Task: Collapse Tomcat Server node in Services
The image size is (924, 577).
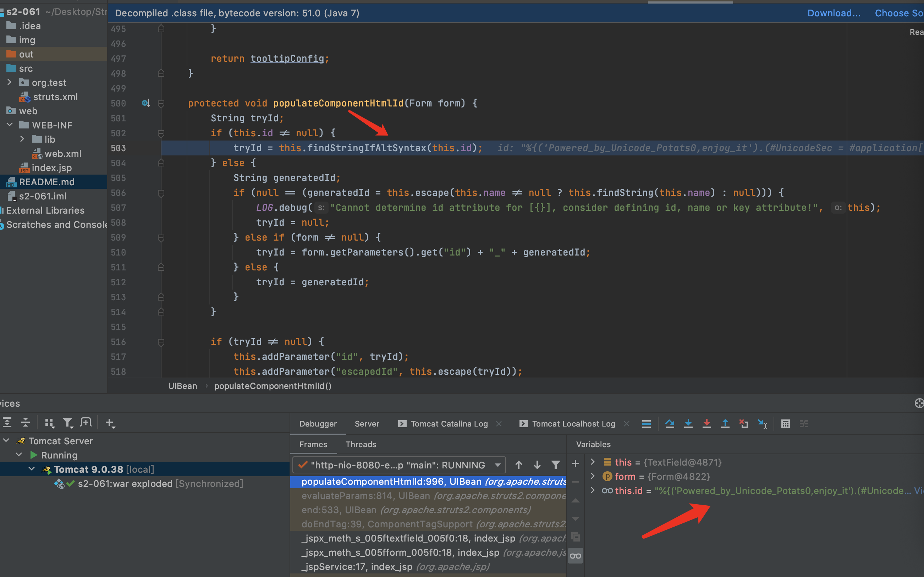Action: (x=6, y=441)
